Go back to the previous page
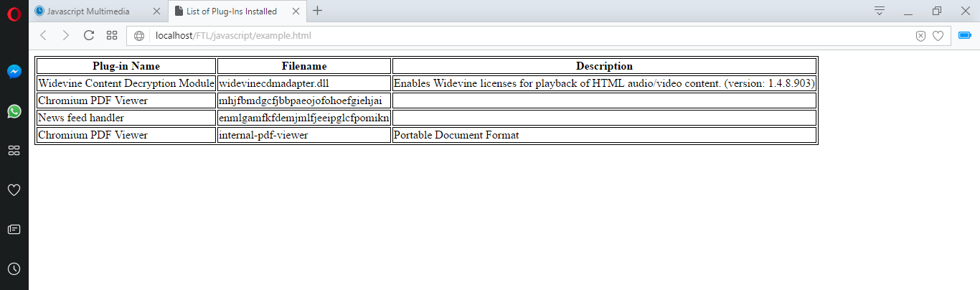980x290 pixels. (43, 35)
